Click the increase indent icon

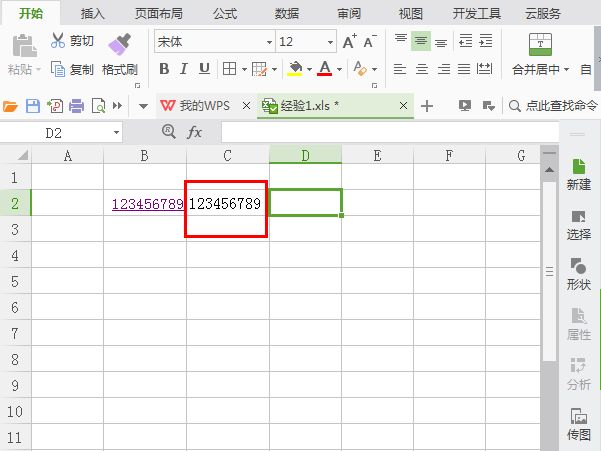click(486, 40)
